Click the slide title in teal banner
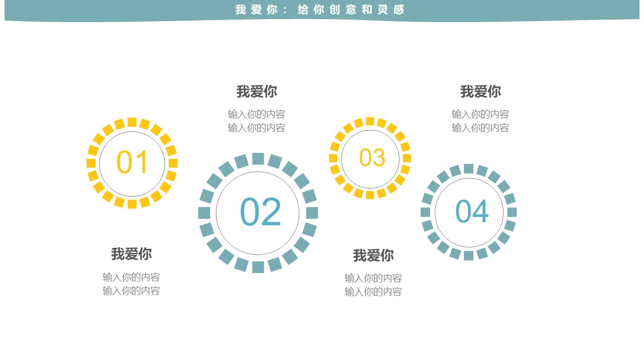644x362 pixels. [x=320, y=10]
